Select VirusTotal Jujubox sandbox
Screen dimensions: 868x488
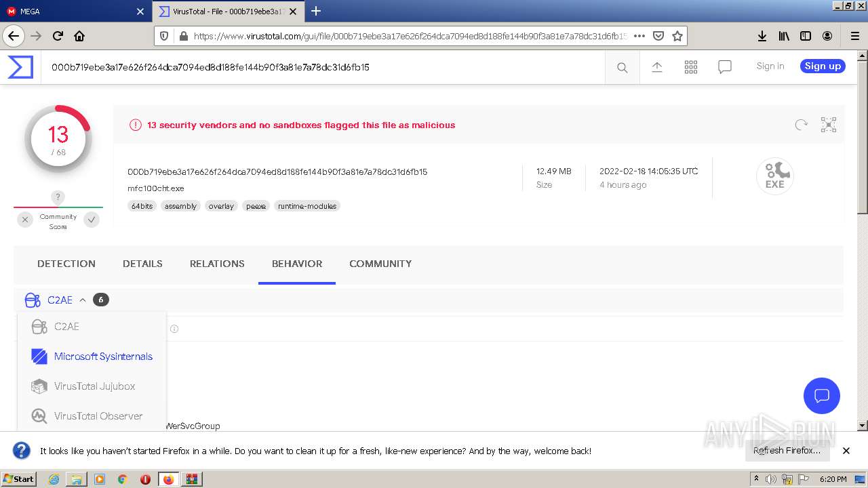(x=92, y=386)
